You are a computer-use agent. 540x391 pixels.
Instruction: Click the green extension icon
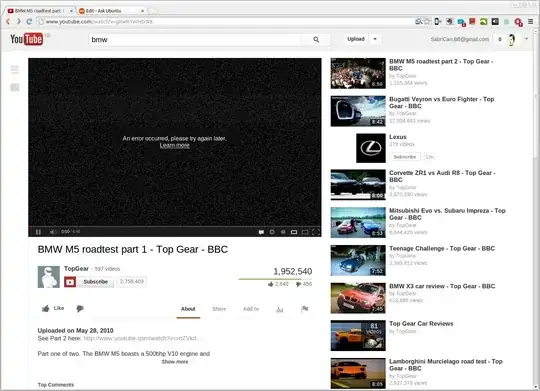click(484, 22)
